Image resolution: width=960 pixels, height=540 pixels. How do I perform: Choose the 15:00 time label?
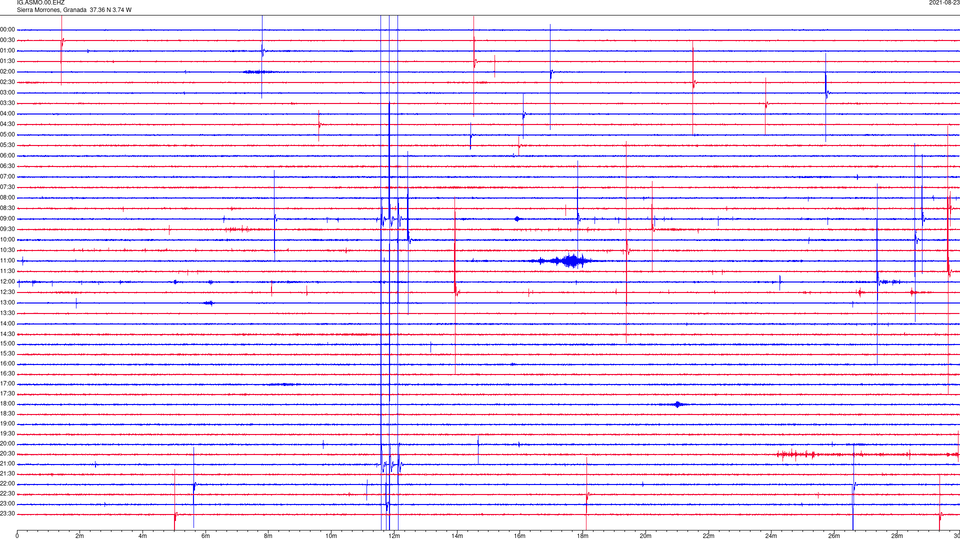point(8,344)
